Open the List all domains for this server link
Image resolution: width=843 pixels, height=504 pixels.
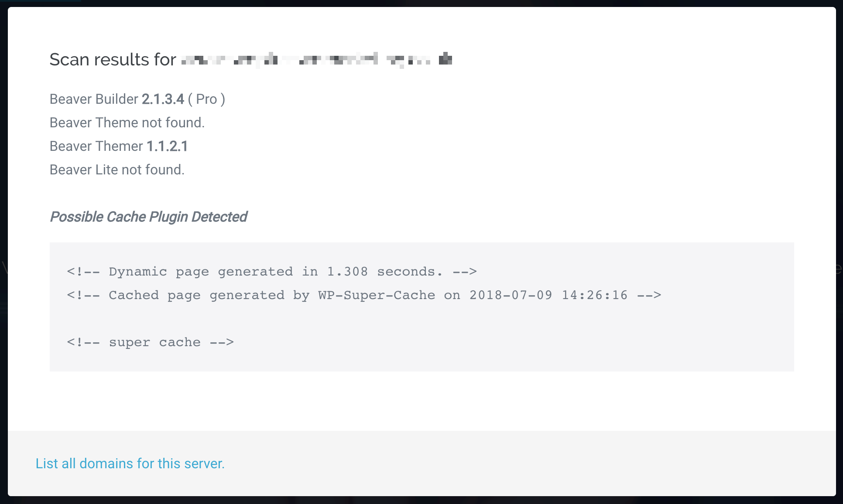click(130, 463)
